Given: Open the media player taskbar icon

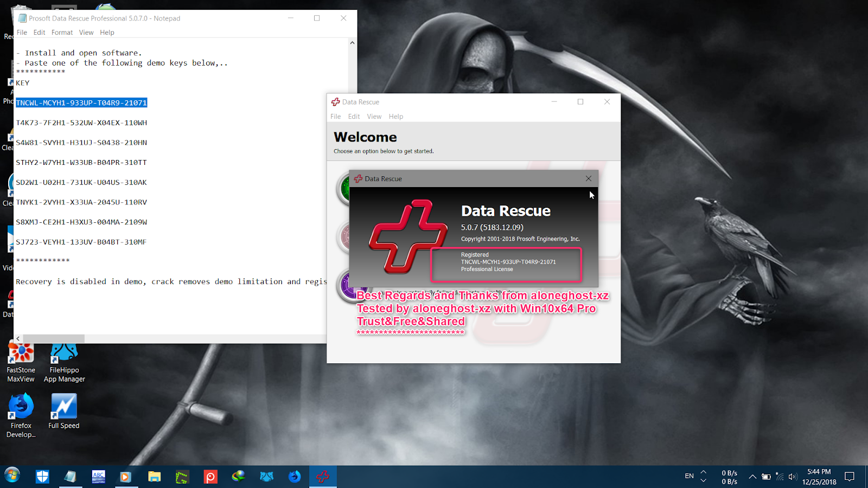Looking at the screenshot, I should click(126, 477).
